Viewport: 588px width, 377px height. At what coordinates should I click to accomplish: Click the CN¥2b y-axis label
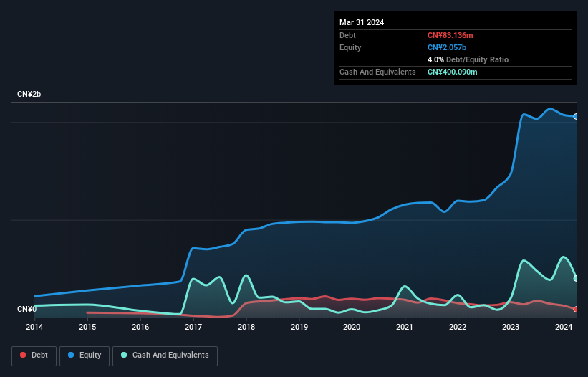pyautogui.click(x=29, y=94)
